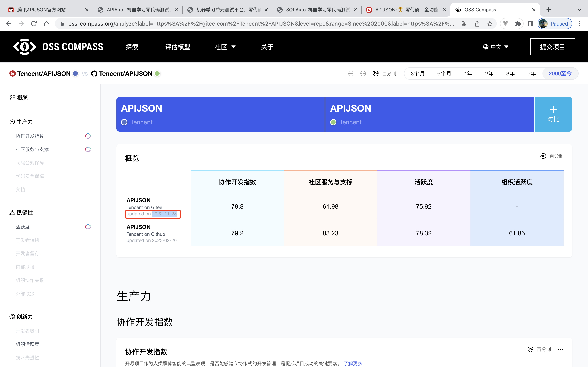This screenshot has height=367, width=588.
Task: Click the dotted circle icon beside date range
Action: (363, 73)
